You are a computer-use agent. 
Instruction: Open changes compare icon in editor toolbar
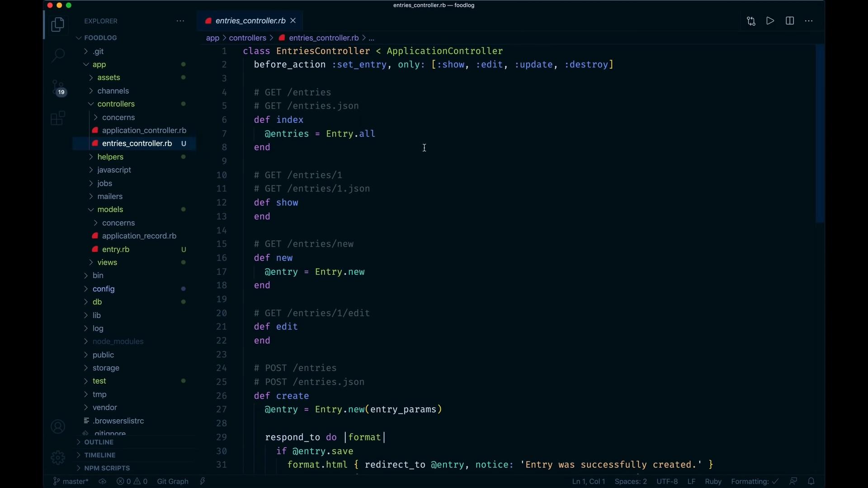(x=751, y=21)
